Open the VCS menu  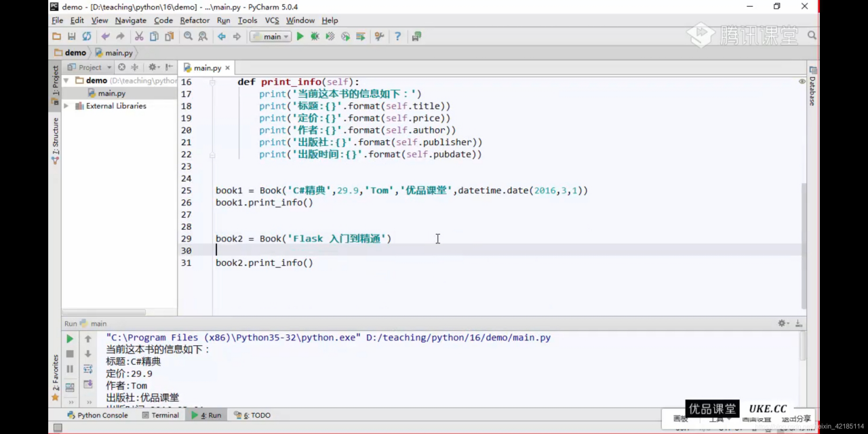pos(272,20)
